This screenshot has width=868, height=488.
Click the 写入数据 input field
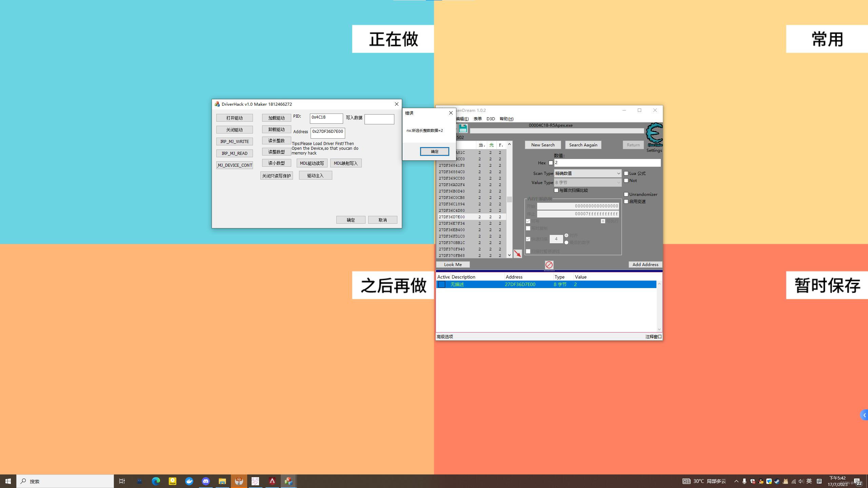tap(379, 119)
